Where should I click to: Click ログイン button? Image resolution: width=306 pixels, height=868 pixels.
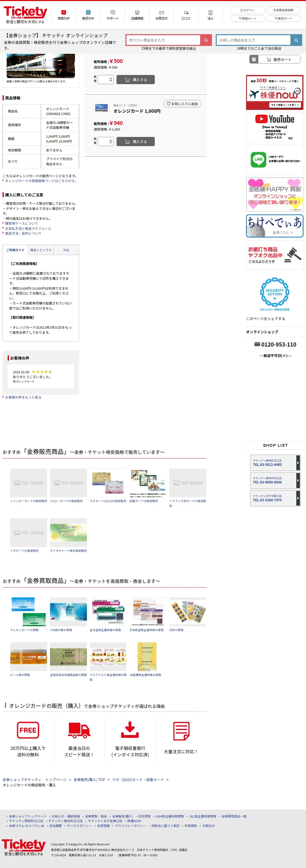pos(247,10)
